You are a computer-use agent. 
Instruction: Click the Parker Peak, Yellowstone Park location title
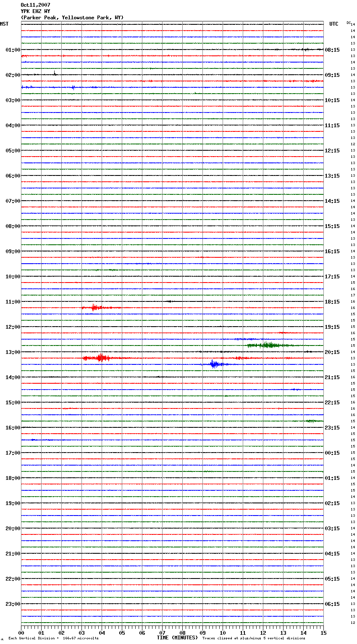coord(72,18)
